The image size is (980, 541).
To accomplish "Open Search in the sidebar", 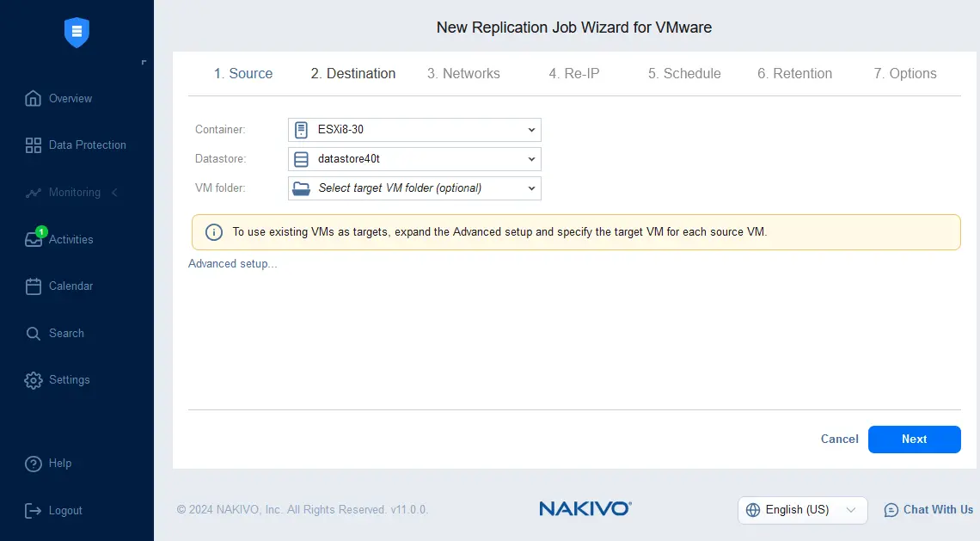I will point(66,334).
